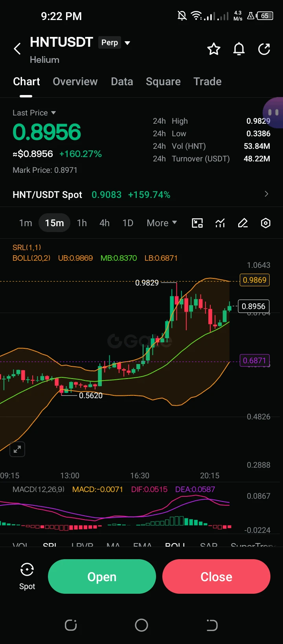Open the floating purple assistant bubble
Viewport: 283px width, 644px height.
tap(274, 113)
